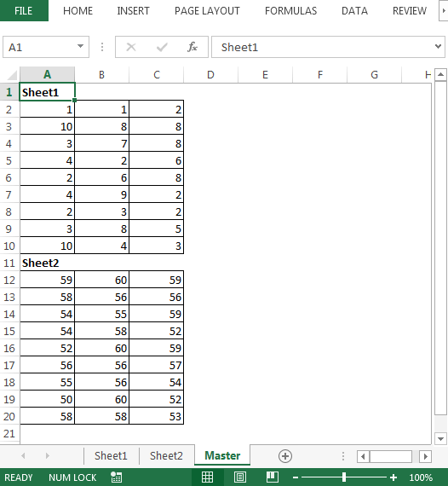The height and width of the screenshot is (486, 448).
Task: Open the PAGE LAYOUT ribbon tab
Action: (207, 11)
